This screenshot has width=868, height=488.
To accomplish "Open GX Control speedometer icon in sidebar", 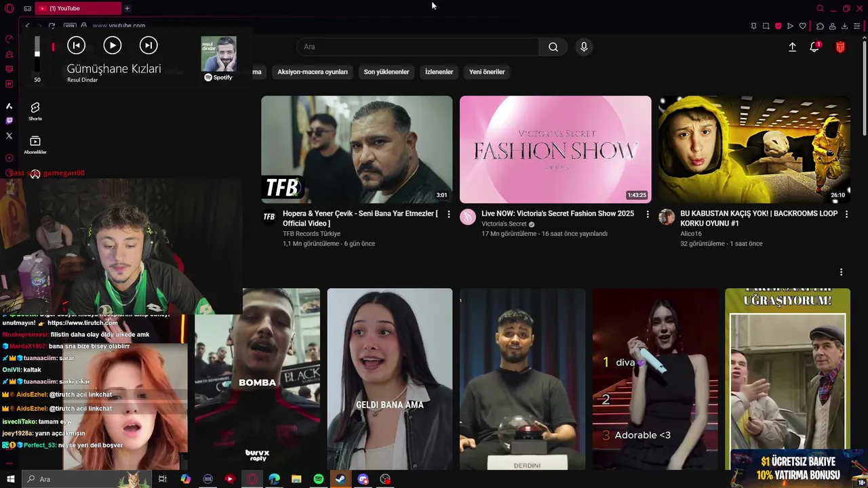I will 9,39.
